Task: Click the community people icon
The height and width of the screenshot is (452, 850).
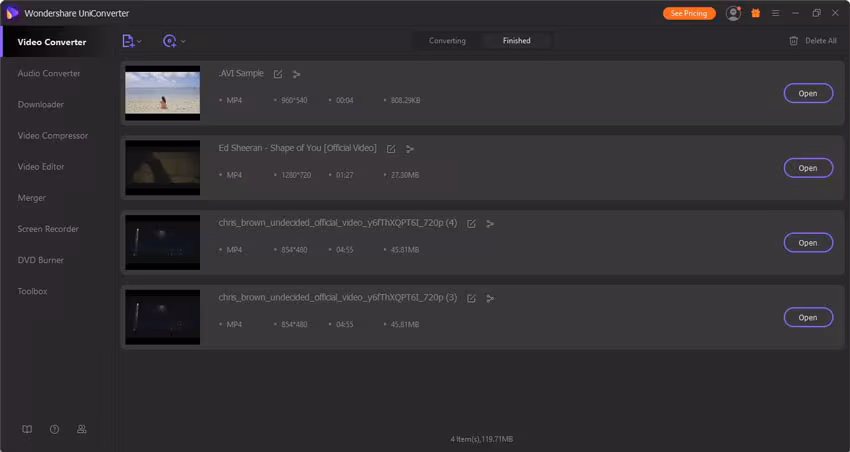Action: [81, 429]
